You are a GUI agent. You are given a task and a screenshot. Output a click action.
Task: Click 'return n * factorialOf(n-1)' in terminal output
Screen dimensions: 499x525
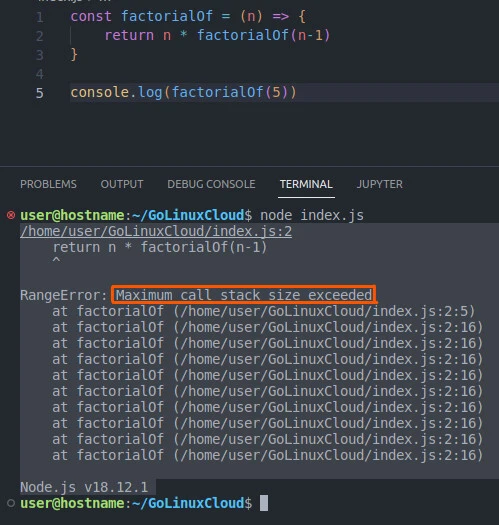pos(160,247)
